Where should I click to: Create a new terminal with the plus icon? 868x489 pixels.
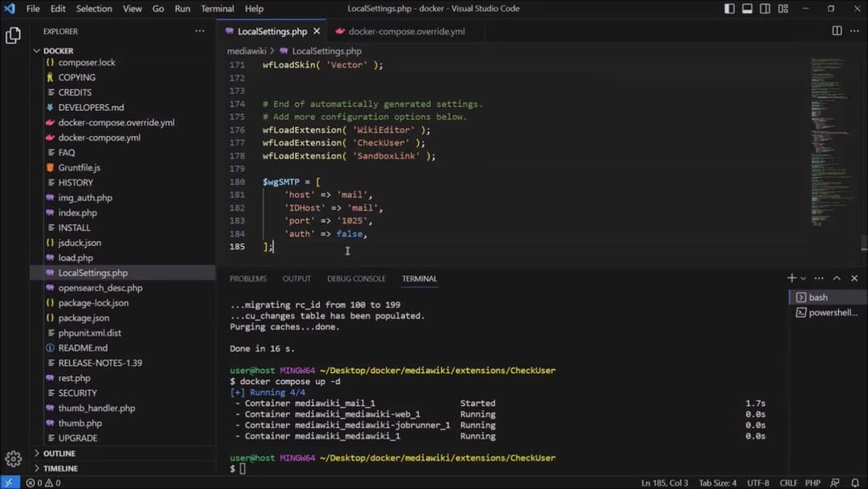(792, 278)
